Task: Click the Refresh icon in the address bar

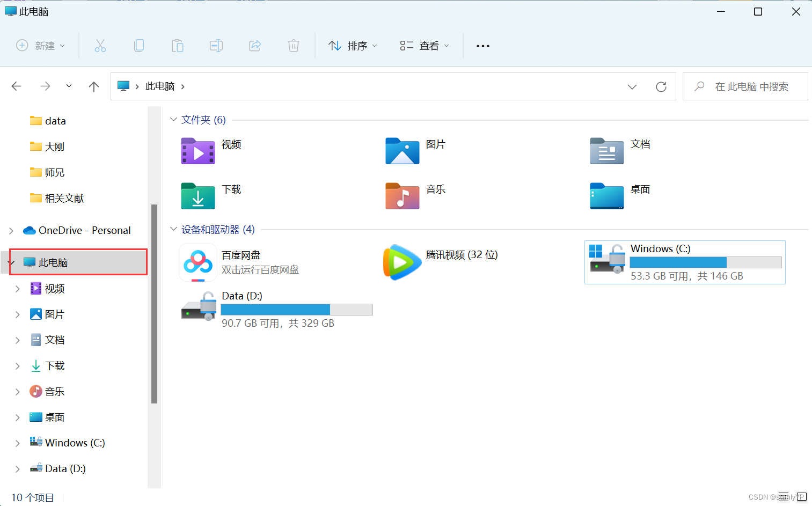Action: coord(661,86)
